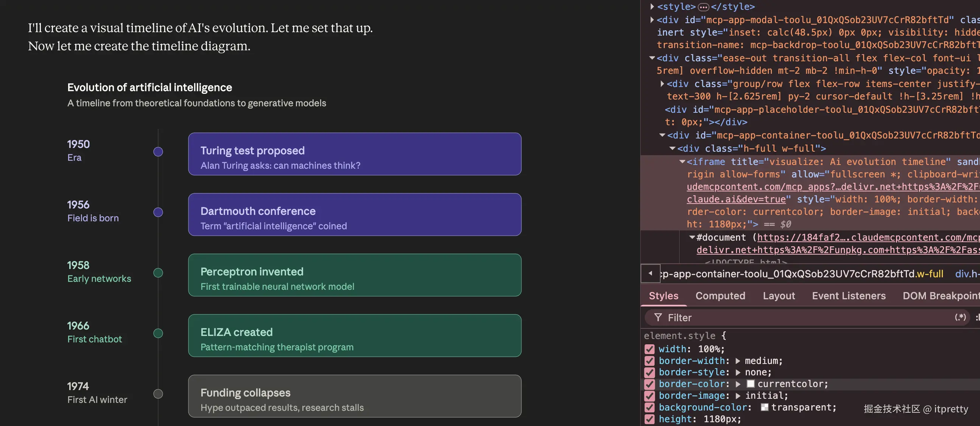Click the 1966 ELIZA timeline dot
The height and width of the screenshot is (426, 980).
coord(158,333)
